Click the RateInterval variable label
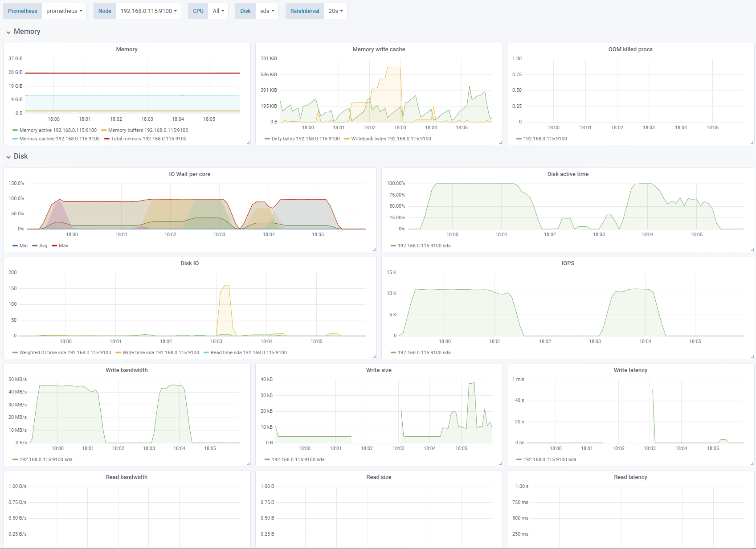This screenshot has height=549, width=756. [x=305, y=11]
